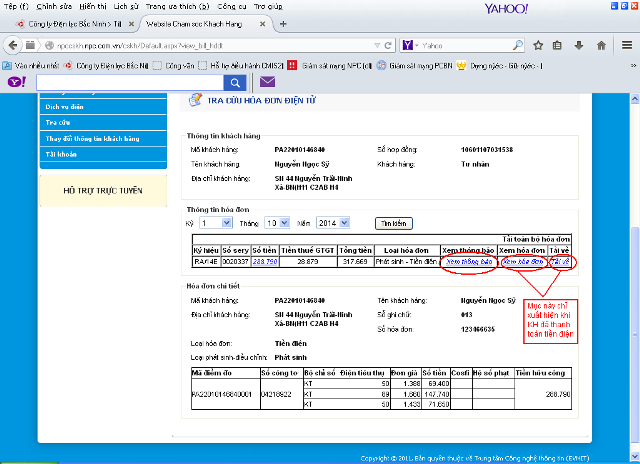This screenshot has width=640, height=464.
Task: Click the browser back arrow button
Action: click(12, 45)
